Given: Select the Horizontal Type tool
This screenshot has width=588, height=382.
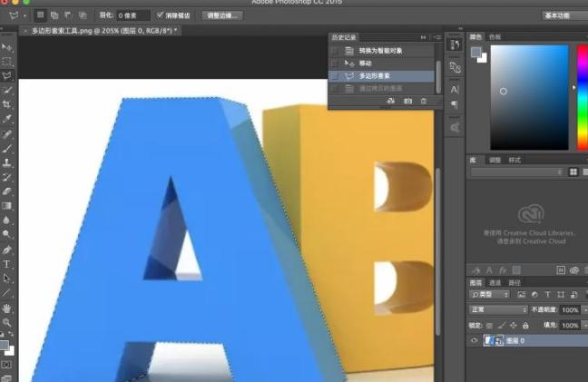Looking at the screenshot, I should click(x=6, y=264).
